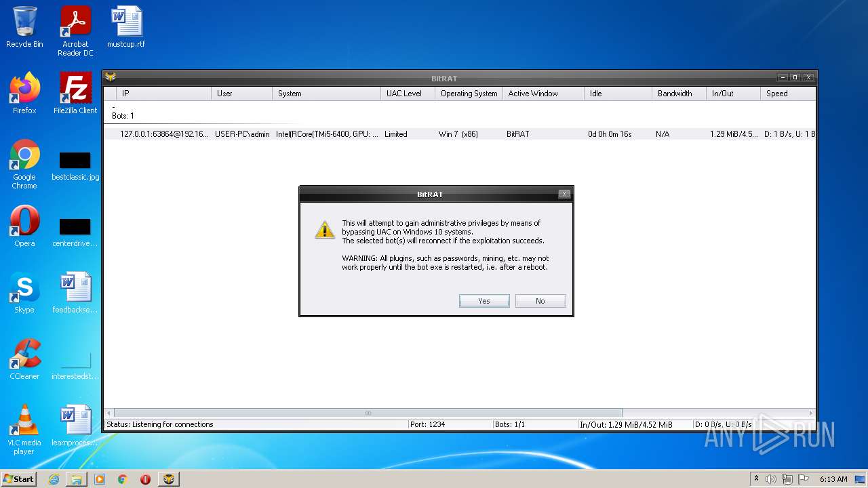The width and height of the screenshot is (868, 488).
Task: Open volume control in system tray
Action: (771, 479)
